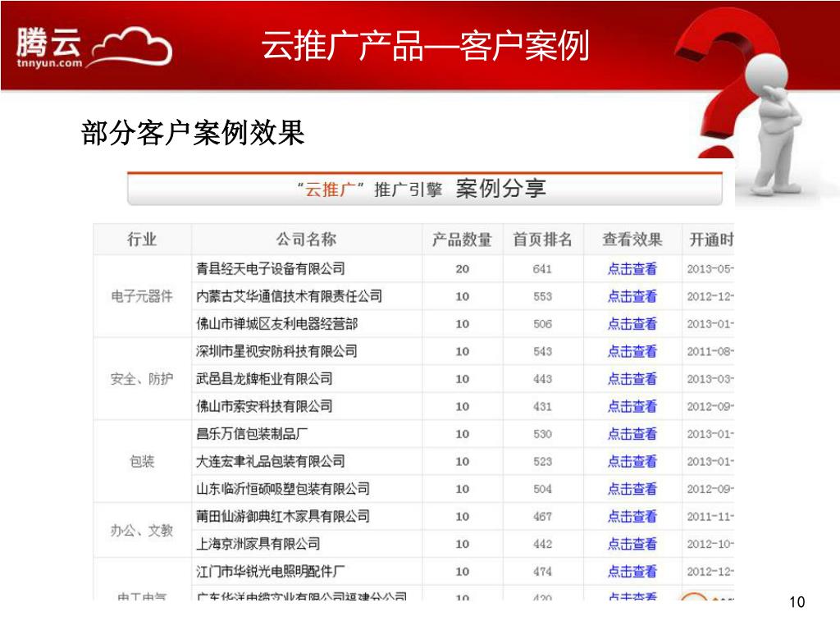The height and width of the screenshot is (630, 840).
Task: Click homepage ranking value 543
Action: tap(542, 351)
